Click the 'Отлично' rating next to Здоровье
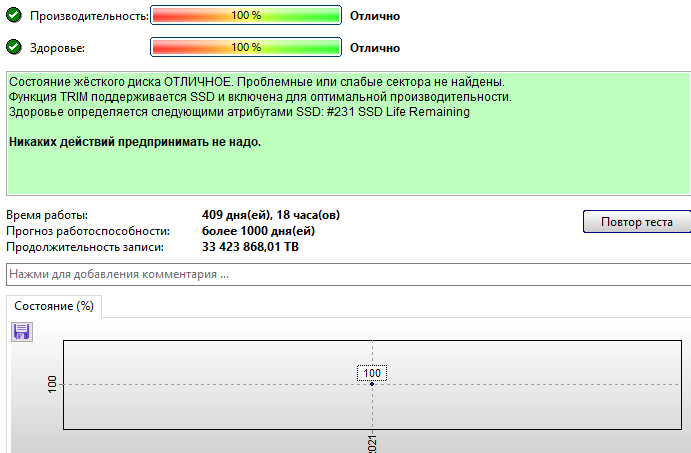 375,48
